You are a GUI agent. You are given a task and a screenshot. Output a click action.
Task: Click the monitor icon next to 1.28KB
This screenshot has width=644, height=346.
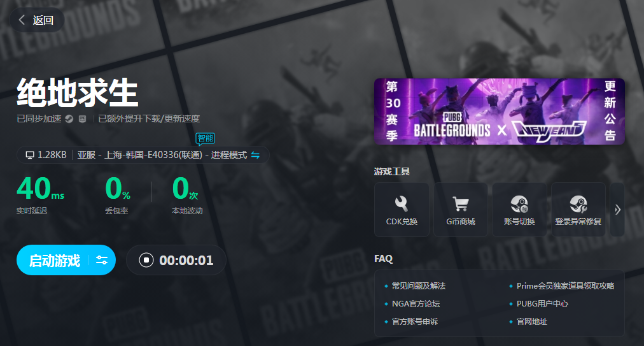pos(29,155)
